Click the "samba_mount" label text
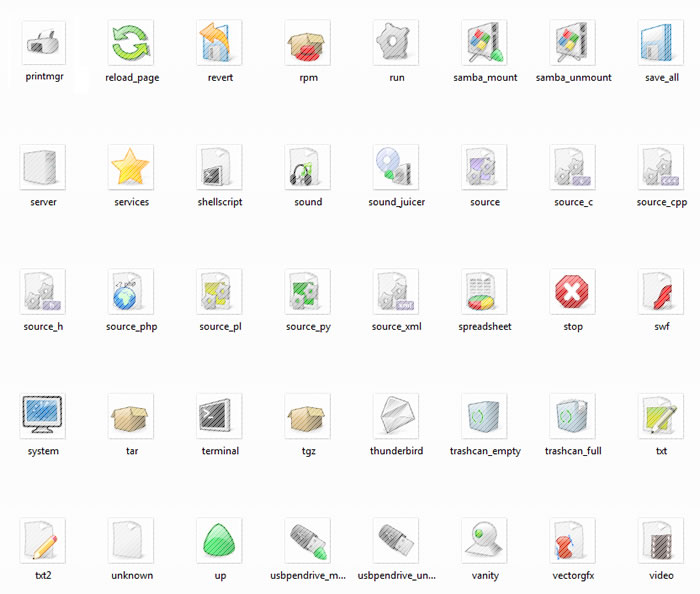This screenshot has height=594, width=700. point(485,78)
